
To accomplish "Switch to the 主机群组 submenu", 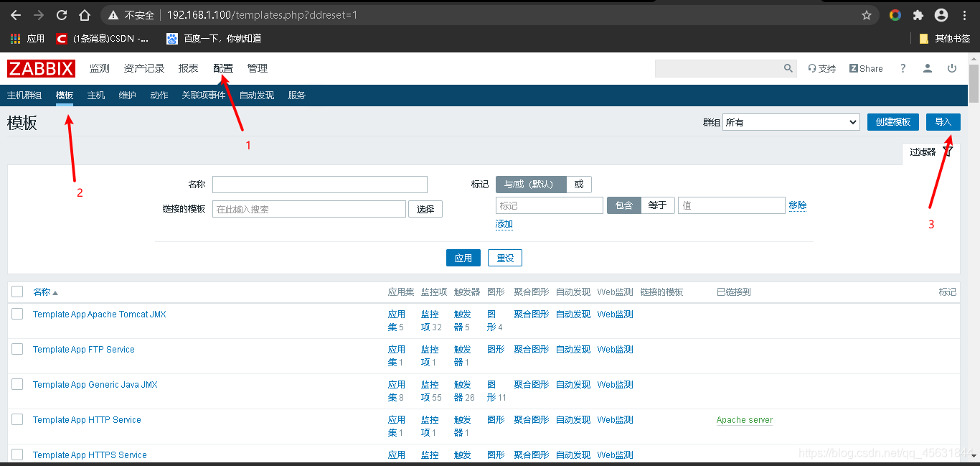I will [x=24, y=95].
